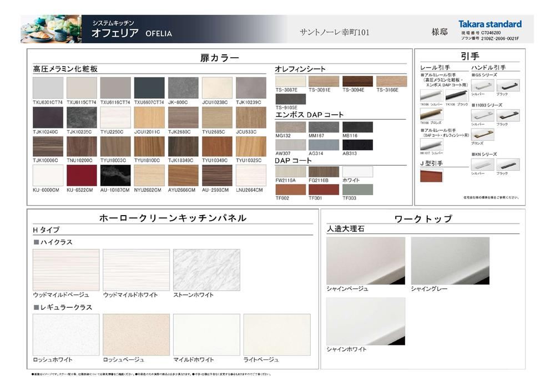Choose the AG314 blue-gray swatch
The width and height of the screenshot is (555, 392).
click(x=324, y=145)
